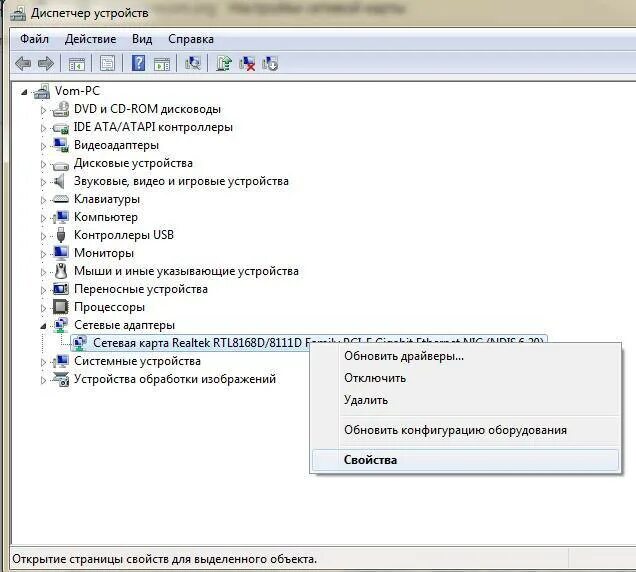Open the Действие menu

pos(90,39)
